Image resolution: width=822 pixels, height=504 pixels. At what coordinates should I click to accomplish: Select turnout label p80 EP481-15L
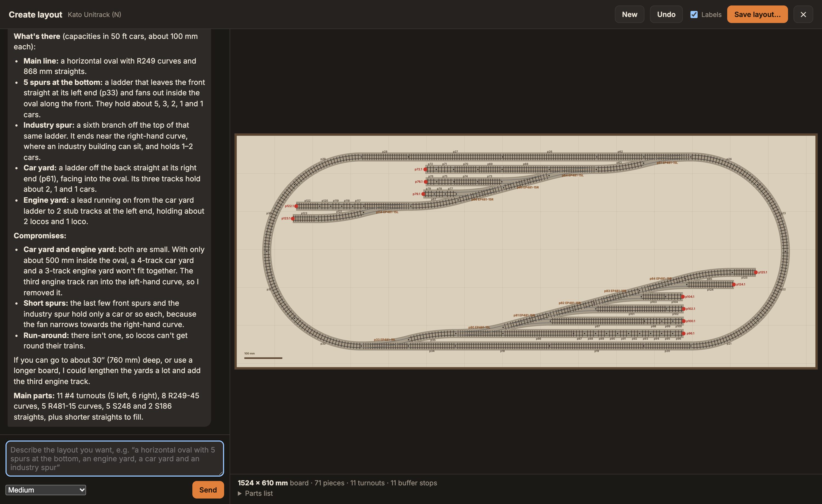click(479, 327)
